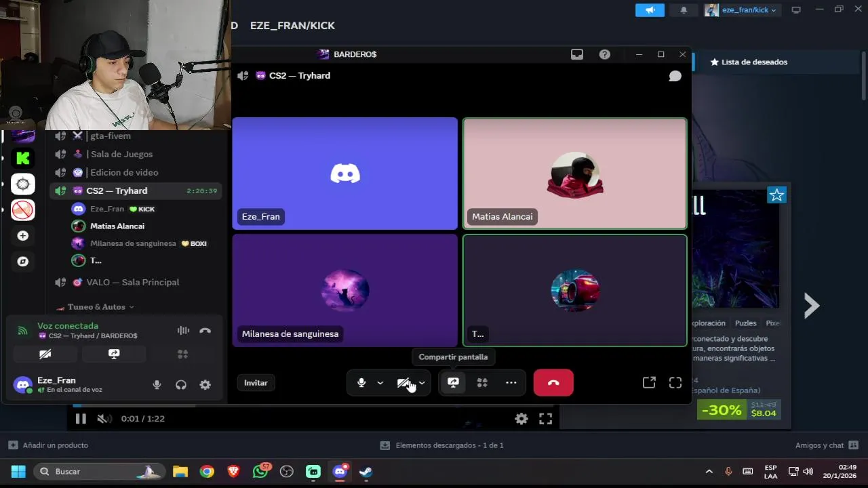Viewport: 868px width, 488px height.
Task: Share screen from the voice connected panel
Action: point(114,354)
